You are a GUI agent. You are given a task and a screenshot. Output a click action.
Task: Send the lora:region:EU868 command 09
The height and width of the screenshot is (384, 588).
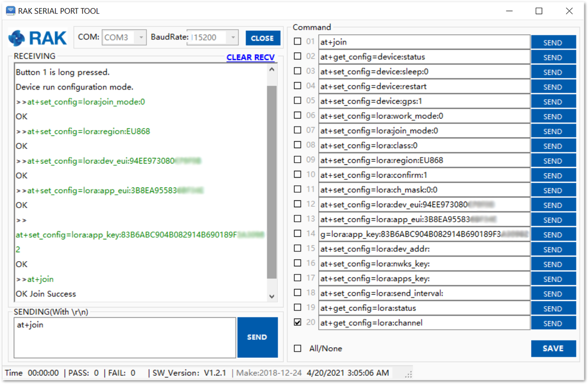click(x=553, y=161)
